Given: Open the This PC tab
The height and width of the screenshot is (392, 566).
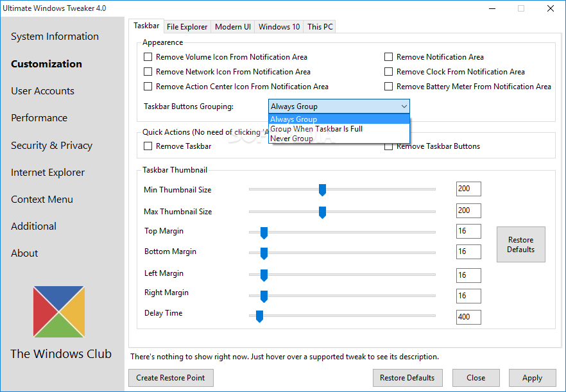Looking at the screenshot, I should point(320,27).
